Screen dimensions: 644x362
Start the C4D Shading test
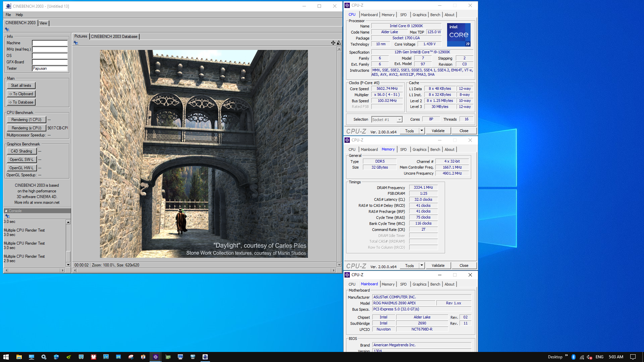(21, 151)
